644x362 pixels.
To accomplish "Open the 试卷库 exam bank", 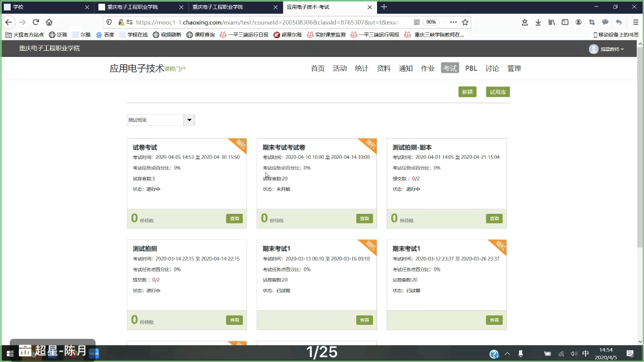I will point(497,92).
